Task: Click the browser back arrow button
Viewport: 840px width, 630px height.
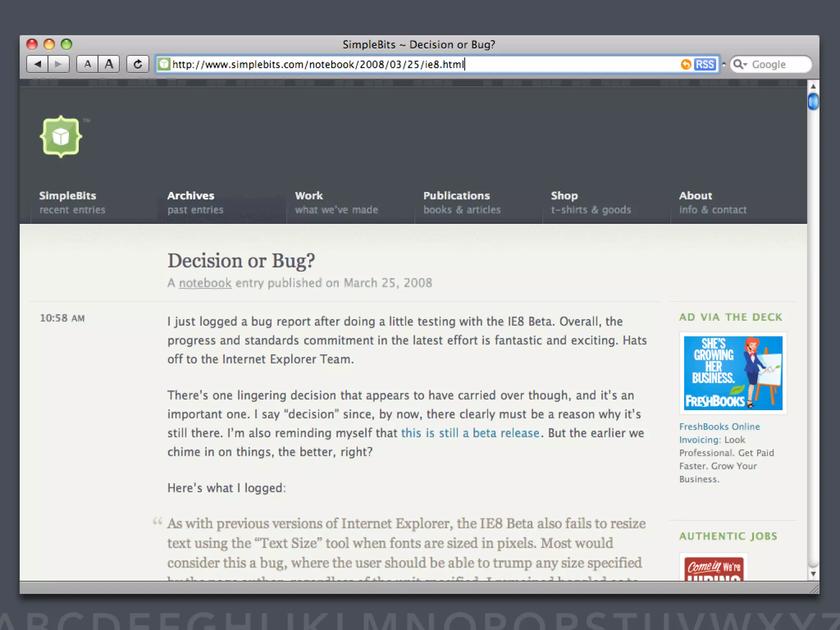Action: coord(38,64)
